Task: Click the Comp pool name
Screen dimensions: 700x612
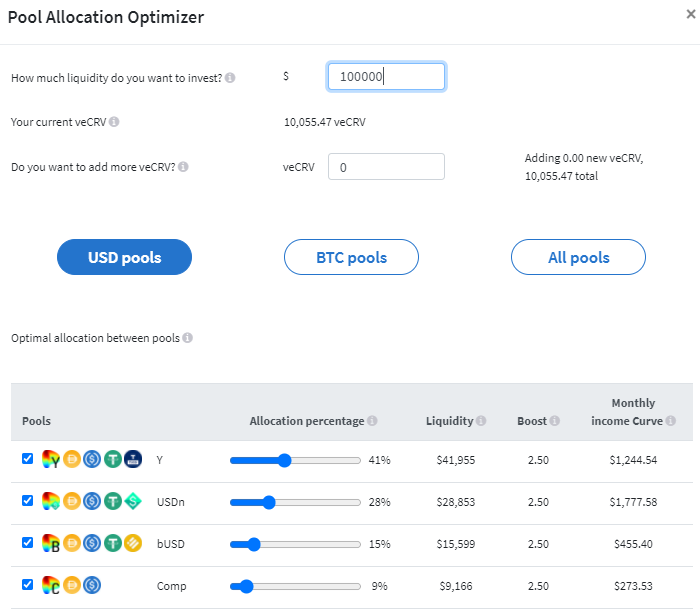Action: coord(171,586)
